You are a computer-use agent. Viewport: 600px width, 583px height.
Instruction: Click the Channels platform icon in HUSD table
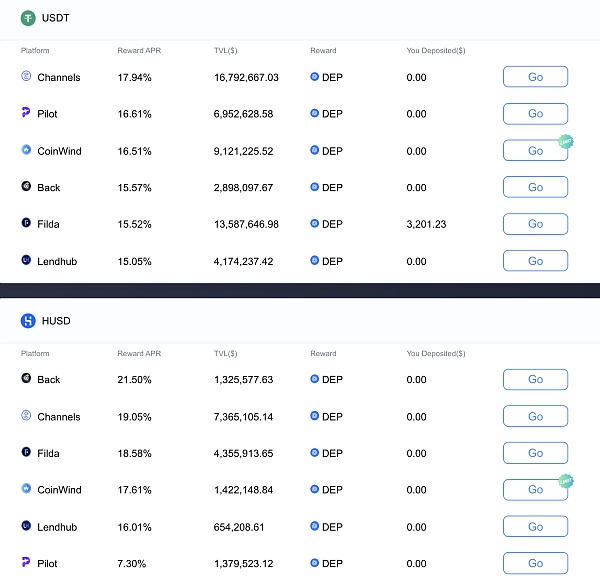(x=26, y=415)
